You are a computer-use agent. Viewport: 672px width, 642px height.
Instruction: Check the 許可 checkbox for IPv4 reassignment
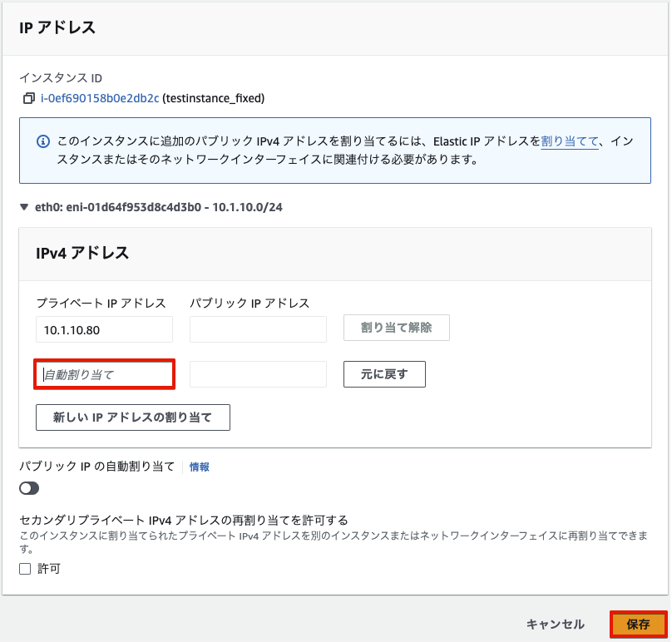24,568
